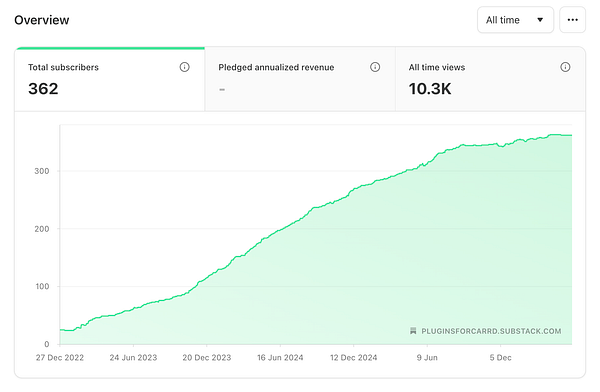Click the 10.3K views value
The height and width of the screenshot is (392, 600).
click(x=430, y=89)
